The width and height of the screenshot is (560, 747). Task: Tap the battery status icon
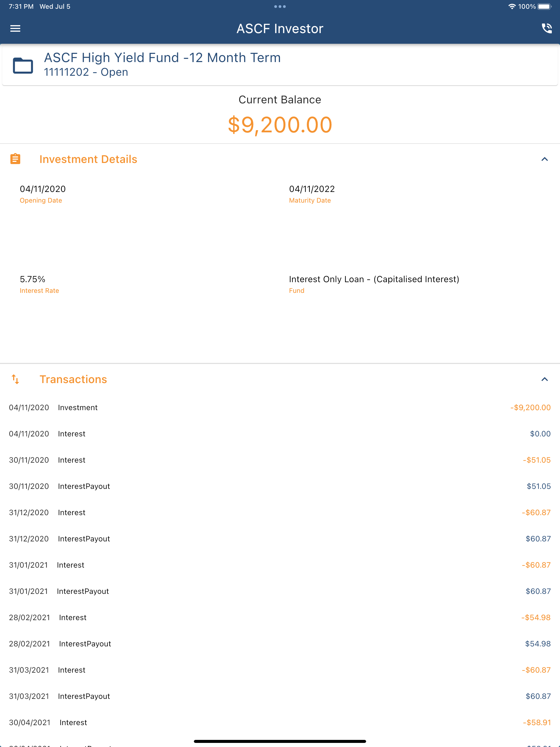point(544,6)
